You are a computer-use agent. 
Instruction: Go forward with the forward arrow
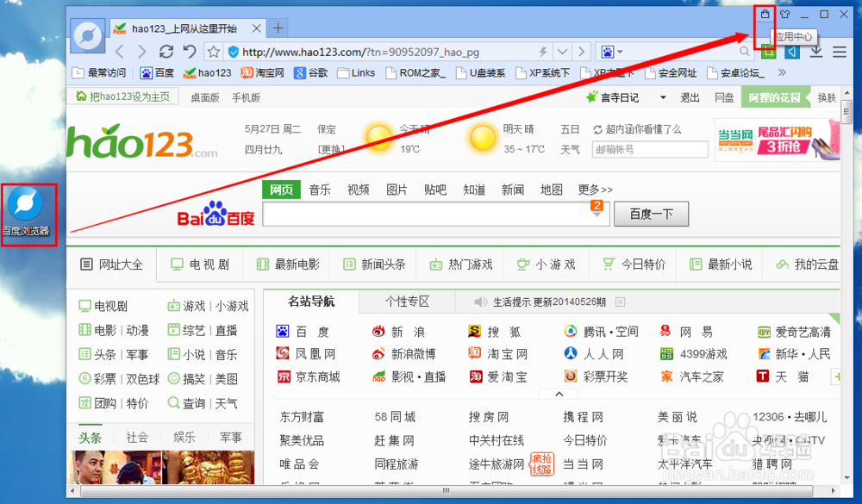click(x=142, y=52)
